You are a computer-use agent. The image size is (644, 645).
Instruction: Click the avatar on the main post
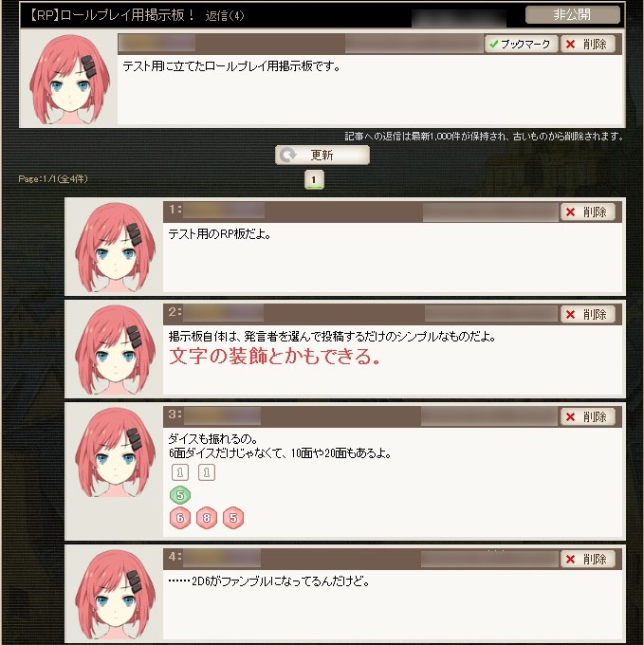[69, 79]
